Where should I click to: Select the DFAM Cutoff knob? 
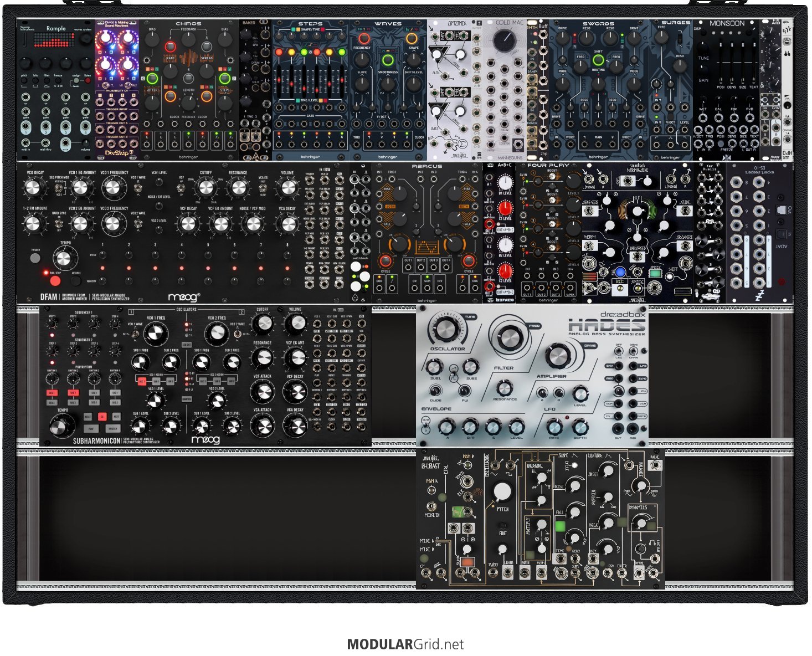(205, 188)
